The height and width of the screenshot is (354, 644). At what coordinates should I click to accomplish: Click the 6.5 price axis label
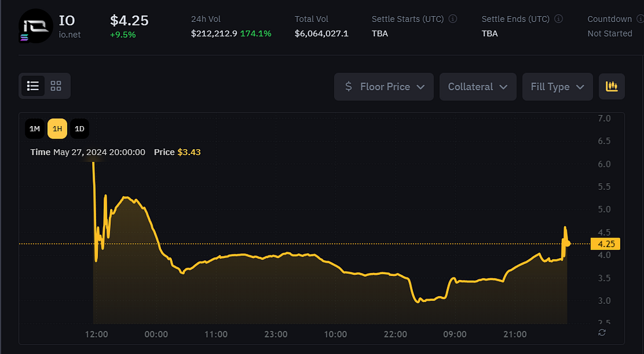pos(604,141)
